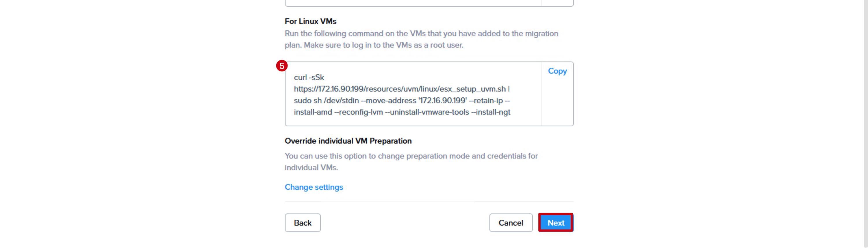Click the --reconfig-lvm flag text

359,112
